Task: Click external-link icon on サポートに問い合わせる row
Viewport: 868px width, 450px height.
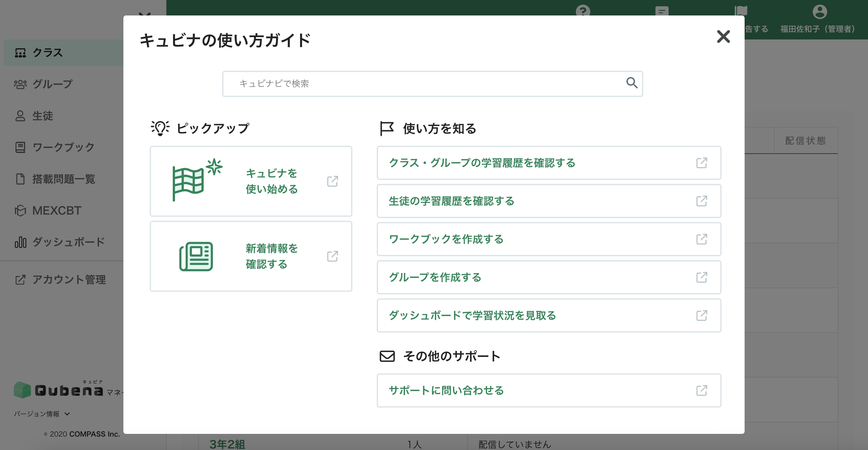Action: pos(702,390)
